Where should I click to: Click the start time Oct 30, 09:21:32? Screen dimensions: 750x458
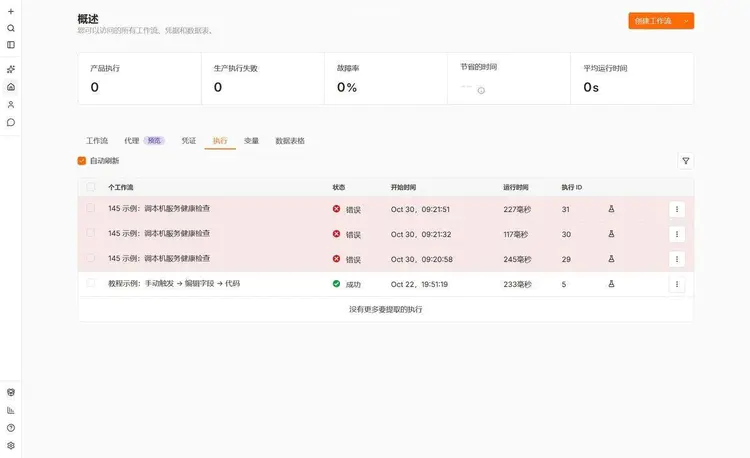[420, 234]
